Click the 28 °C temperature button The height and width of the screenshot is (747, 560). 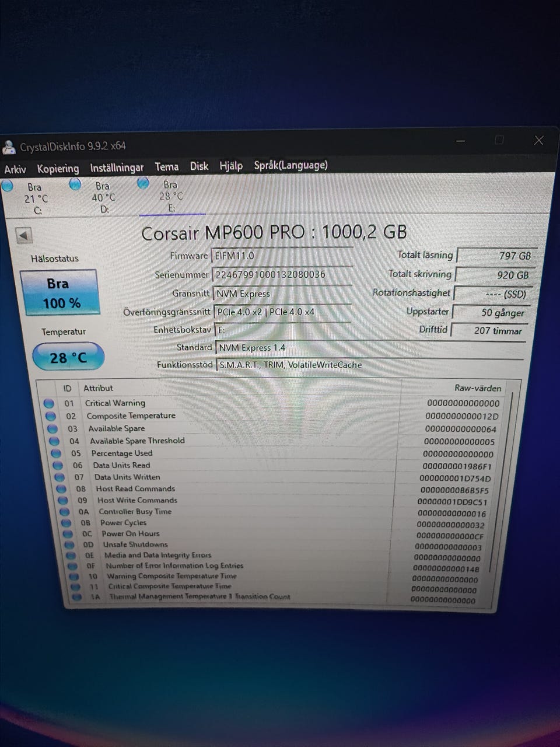tap(68, 357)
